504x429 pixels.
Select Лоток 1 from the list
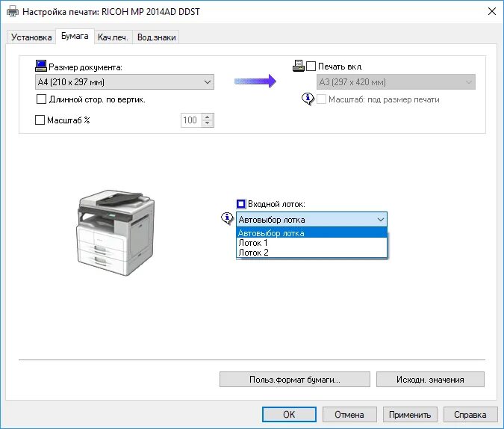(x=311, y=243)
